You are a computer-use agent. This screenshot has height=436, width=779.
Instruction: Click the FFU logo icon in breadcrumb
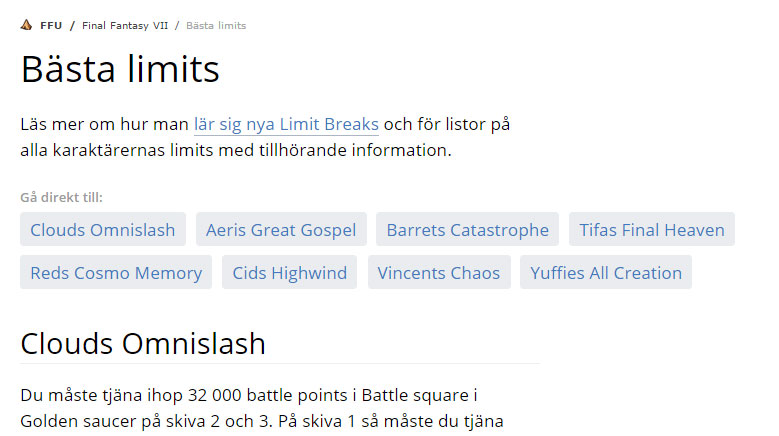coord(26,25)
